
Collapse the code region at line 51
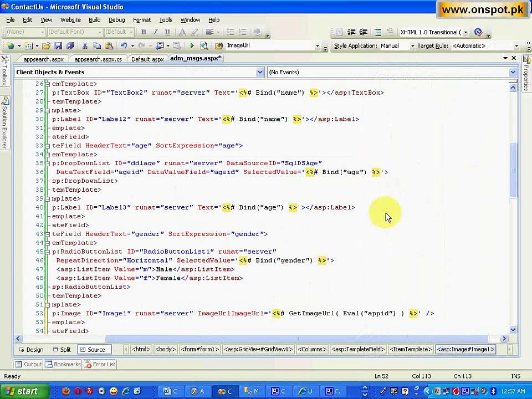click(x=48, y=304)
